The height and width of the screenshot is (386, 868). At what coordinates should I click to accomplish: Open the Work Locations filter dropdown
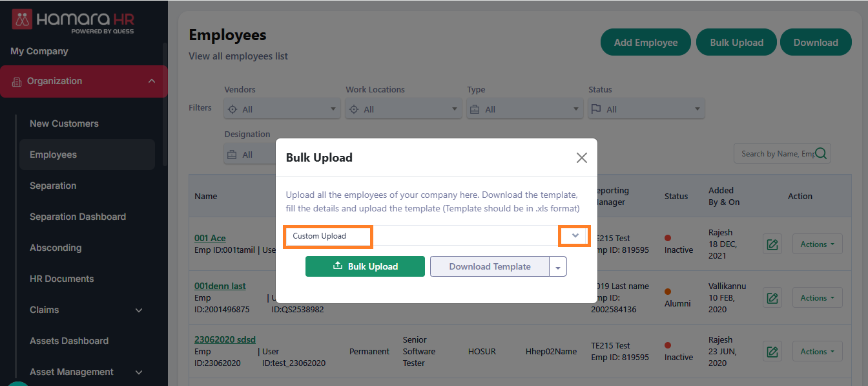coord(455,109)
